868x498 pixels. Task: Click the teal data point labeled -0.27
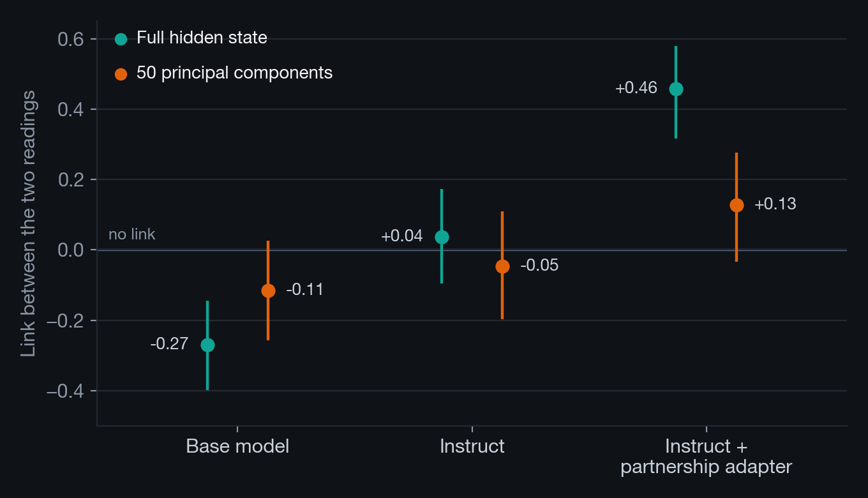[x=207, y=345]
